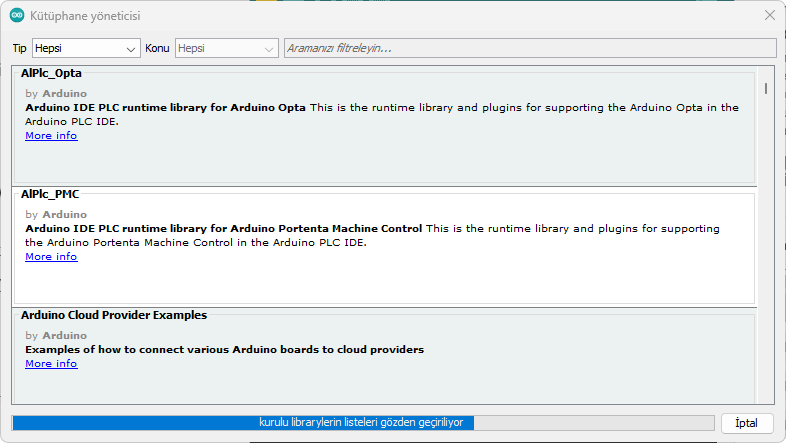This screenshot has width=786, height=443.
Task: Grab the library list scrollbar thumb
Action: (766, 88)
